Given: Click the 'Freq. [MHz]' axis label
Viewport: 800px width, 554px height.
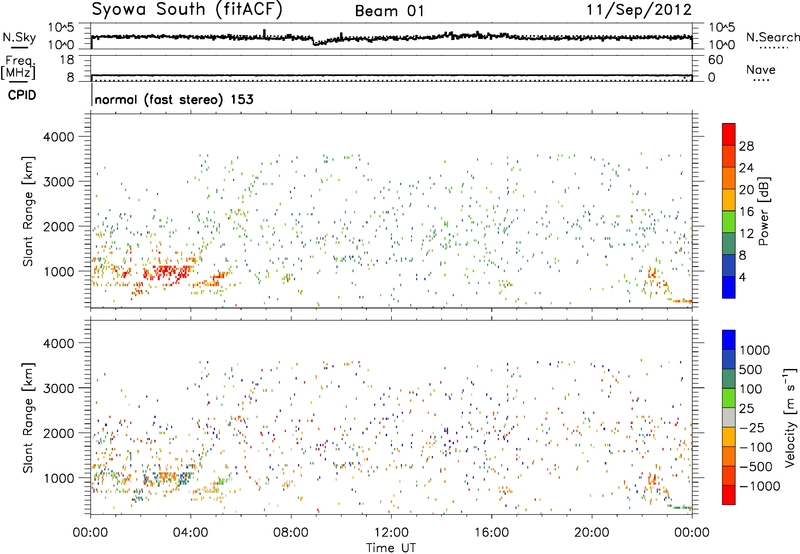Looking at the screenshot, I should (x=18, y=68).
